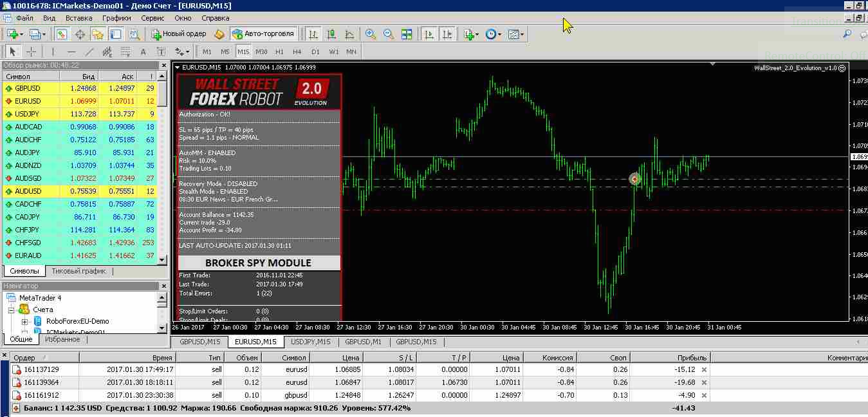868x417 pixels.
Task: Open the chart dropdown triangle beside EURUSD,M15
Action: tap(178, 67)
